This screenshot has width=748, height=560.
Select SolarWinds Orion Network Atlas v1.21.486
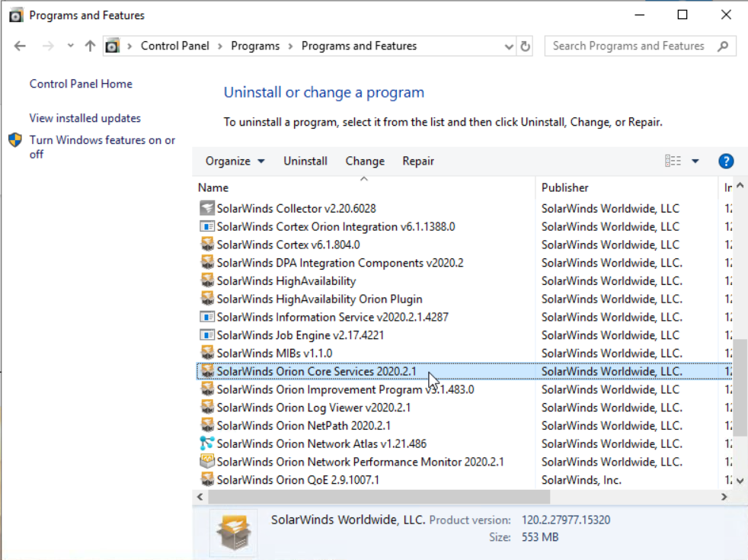pos(321,444)
